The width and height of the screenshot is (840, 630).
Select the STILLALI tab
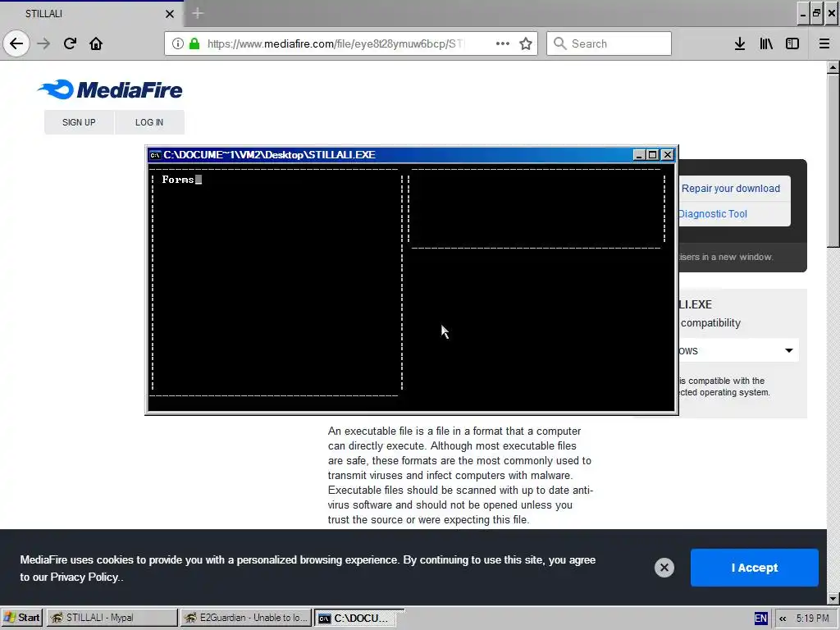pos(91,14)
